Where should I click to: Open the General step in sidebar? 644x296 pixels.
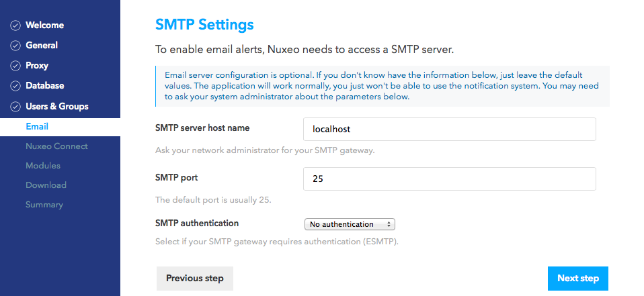coord(42,45)
